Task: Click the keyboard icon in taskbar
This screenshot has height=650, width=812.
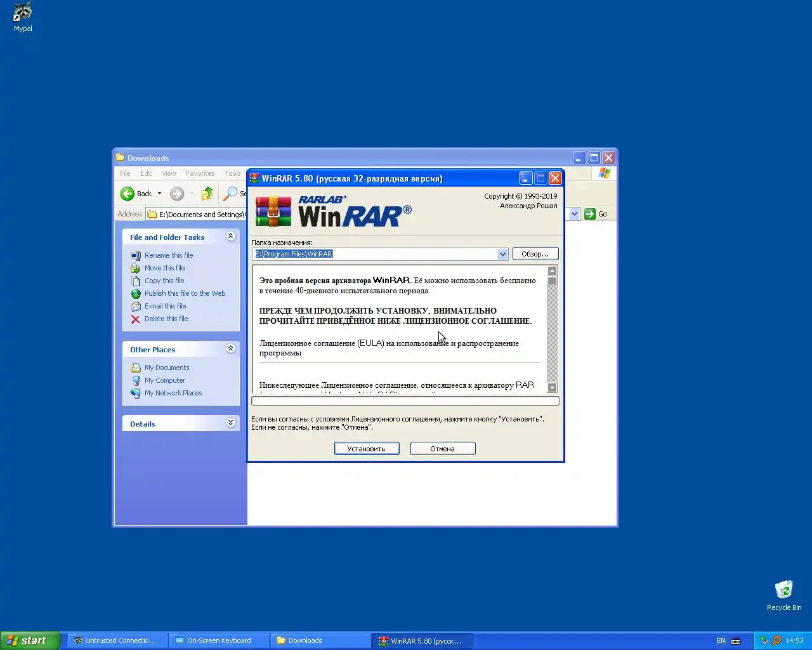Action: point(736,640)
